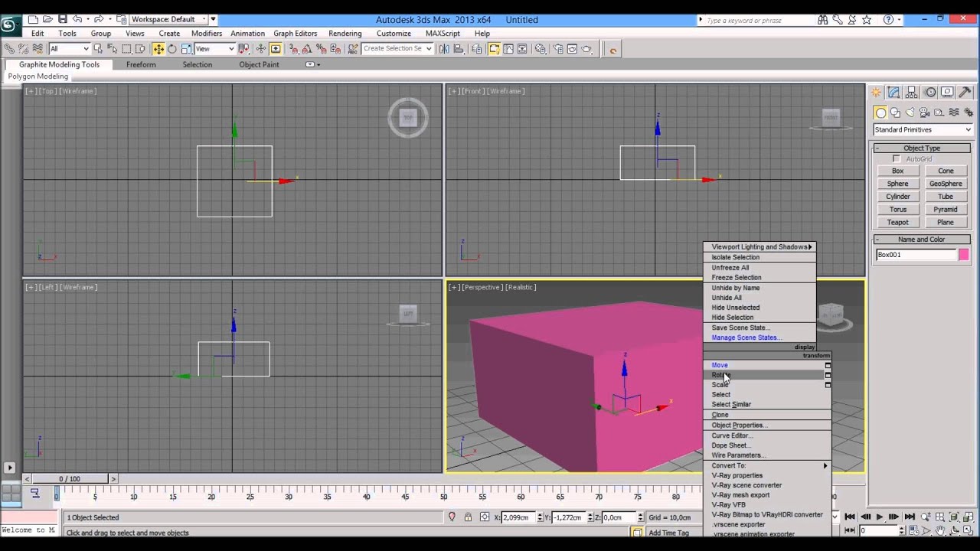Expand Viewport Lighting and Shadows submenu
Screen dimensions: 980x551
759,246
